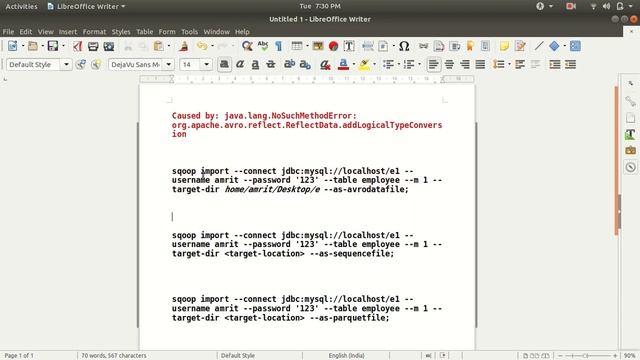
Task: Click the Print icon
Action: coord(93,46)
